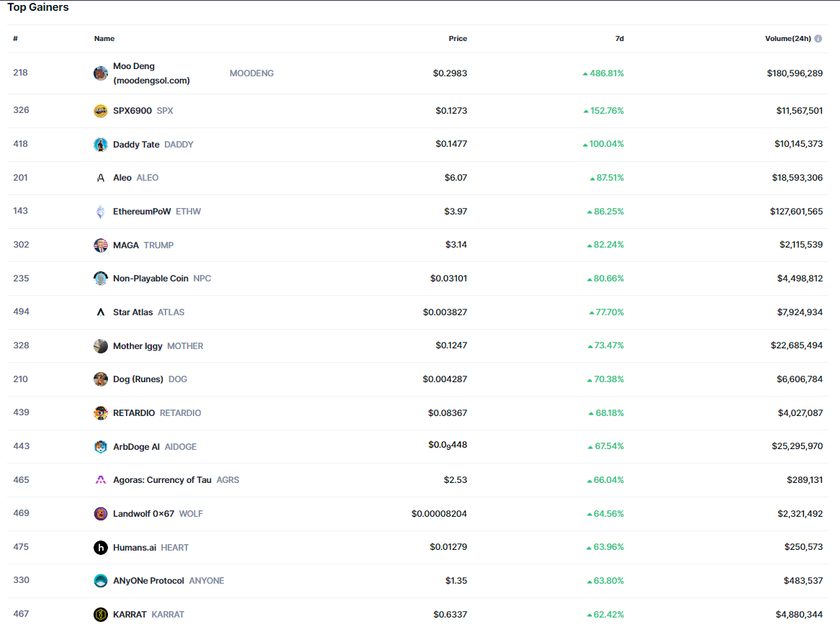The height and width of the screenshot is (624, 840).
Task: Open the Aleo coin page link
Action: 122,178
